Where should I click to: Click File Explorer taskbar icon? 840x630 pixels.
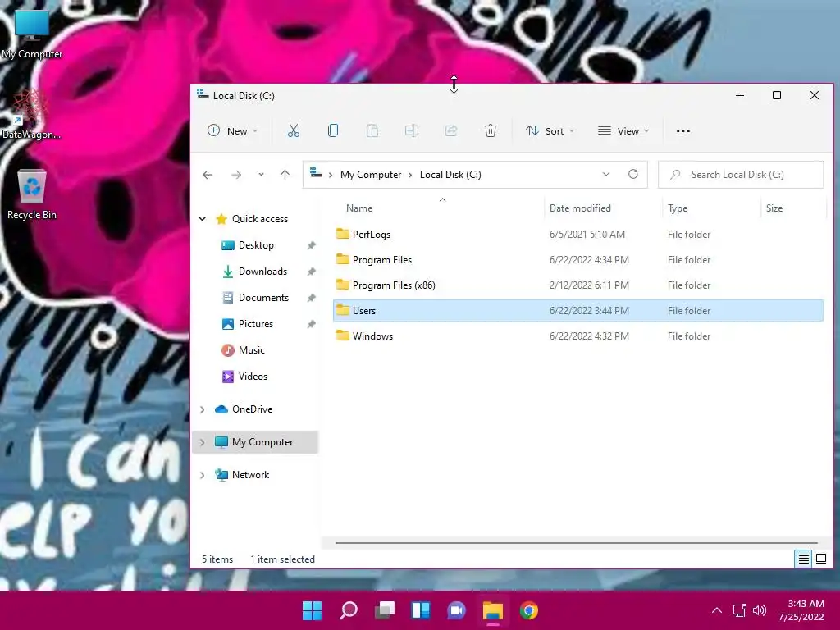click(x=493, y=610)
